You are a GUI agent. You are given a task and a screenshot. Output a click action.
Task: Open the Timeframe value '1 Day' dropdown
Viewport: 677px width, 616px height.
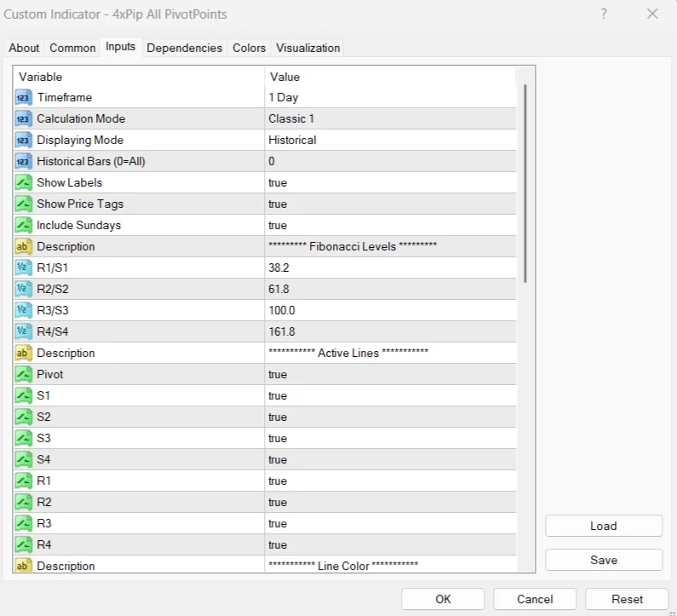tap(390, 98)
